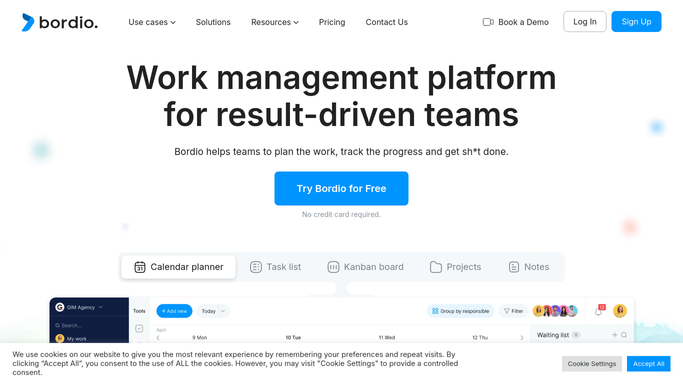Viewport: 683px width, 384px height.
Task: Click the Tools checkbox icon
Action: [139, 329]
